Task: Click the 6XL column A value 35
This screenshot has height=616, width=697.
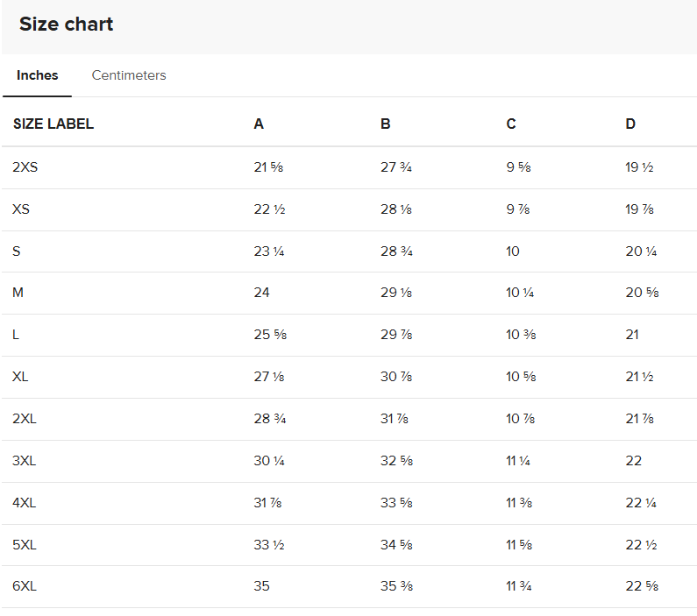Action: 262,586
